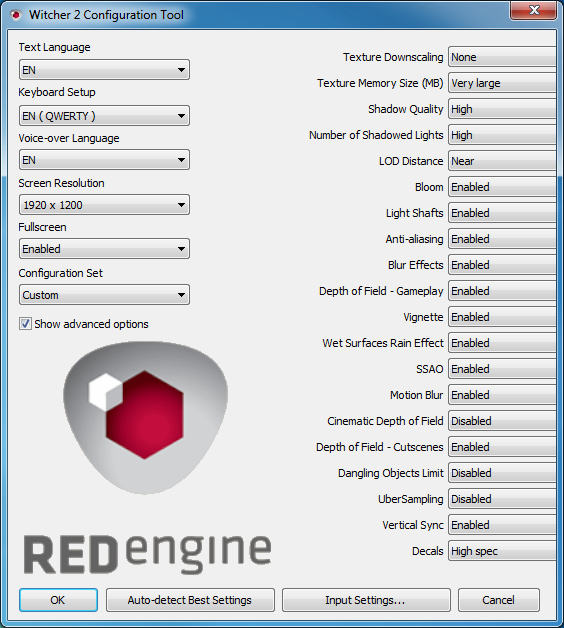Open the UberSampling dropdown
This screenshot has height=628, width=564.
coord(502,499)
